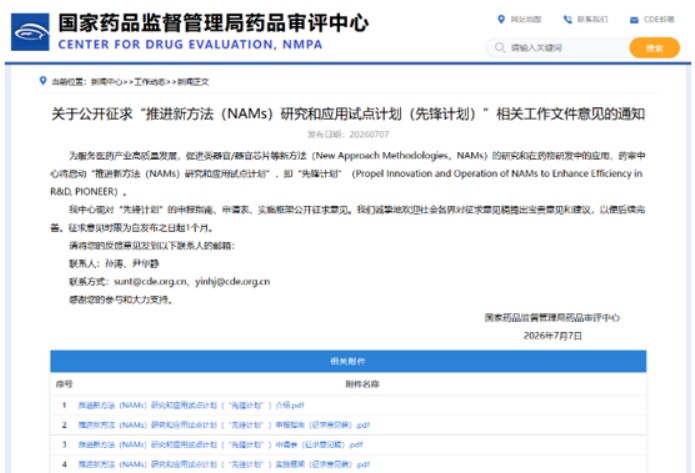Click the 序号 column header

(64, 384)
